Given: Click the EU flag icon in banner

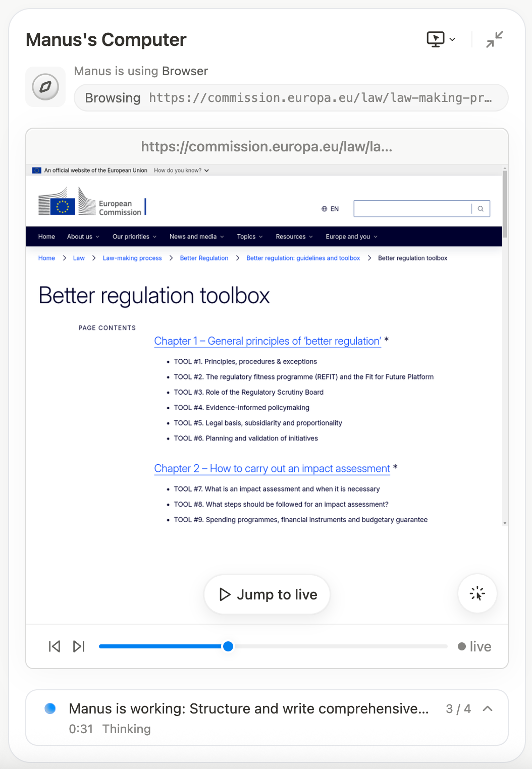Looking at the screenshot, I should (x=37, y=171).
